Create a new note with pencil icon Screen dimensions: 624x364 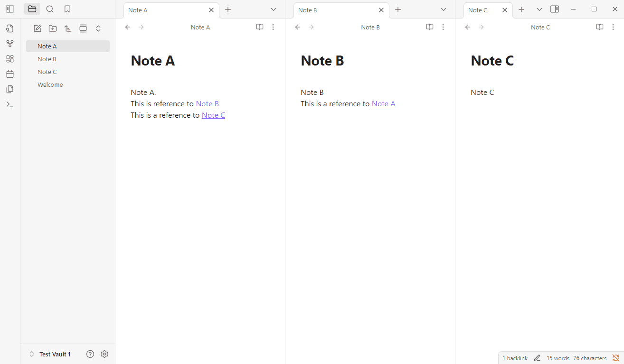click(38, 28)
